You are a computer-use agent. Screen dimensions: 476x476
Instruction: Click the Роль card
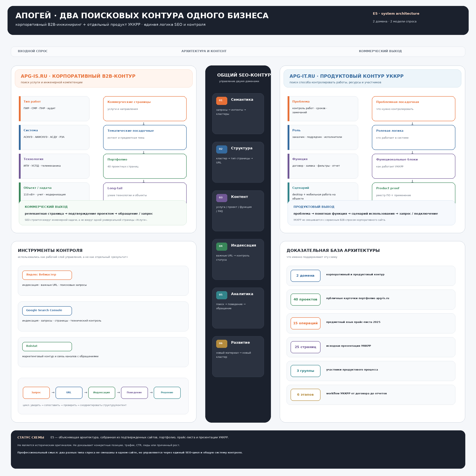coord(323,137)
